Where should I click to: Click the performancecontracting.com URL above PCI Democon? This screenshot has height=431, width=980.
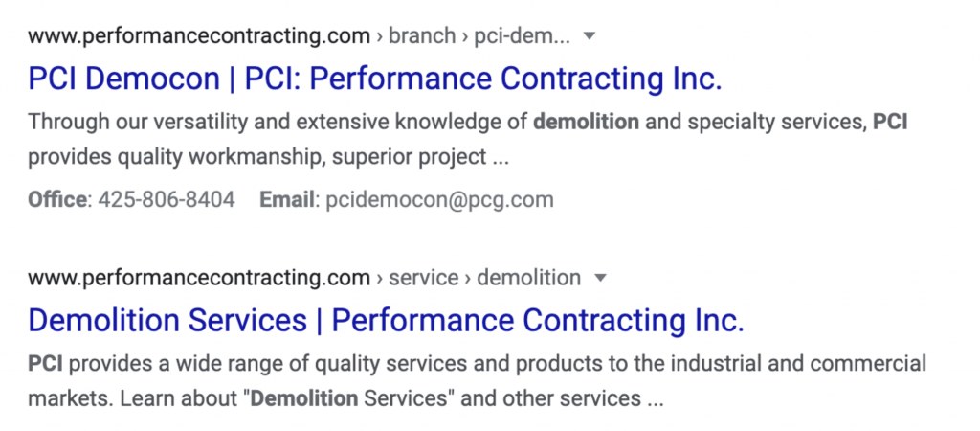coord(199,36)
